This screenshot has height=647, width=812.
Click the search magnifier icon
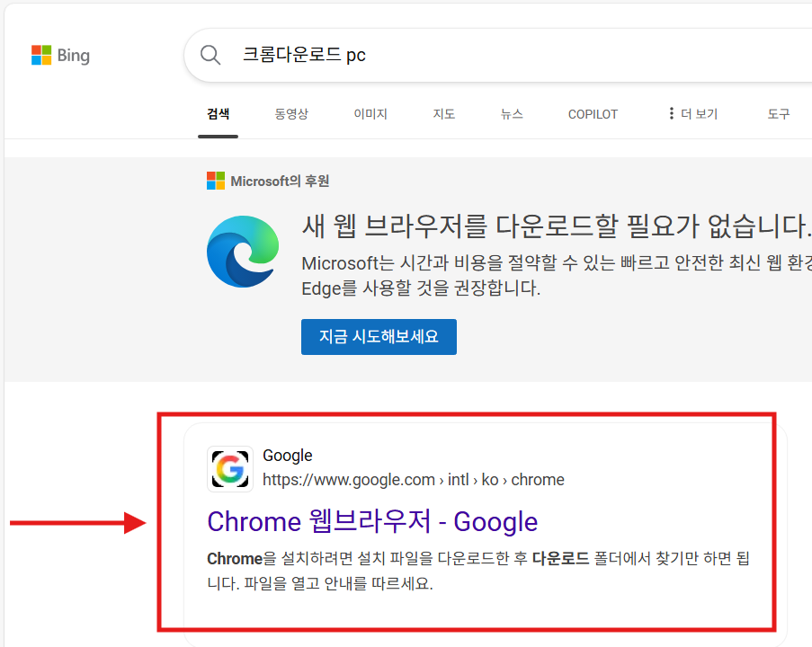210,55
